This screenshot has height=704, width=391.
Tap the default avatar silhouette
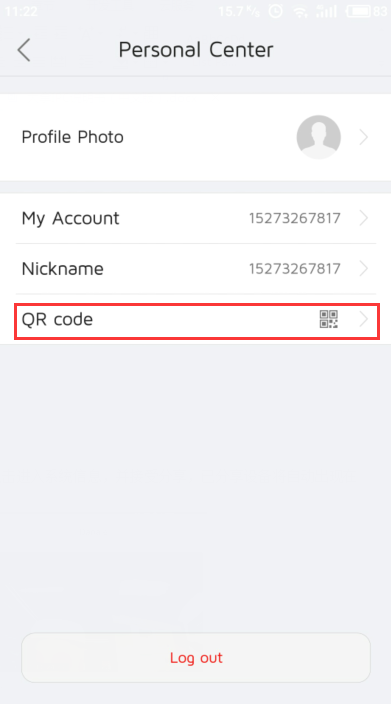[x=319, y=137]
